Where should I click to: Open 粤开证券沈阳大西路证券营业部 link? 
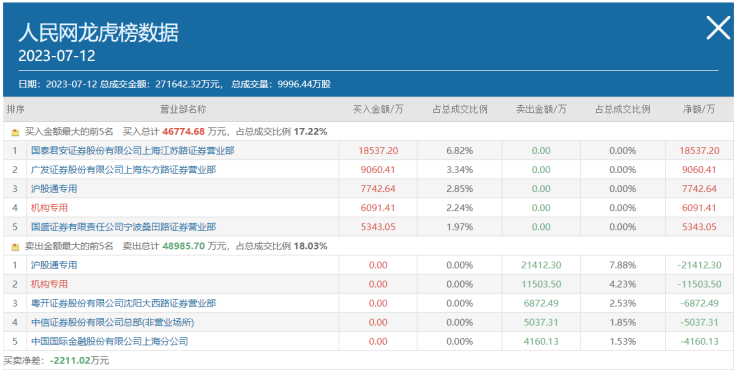[124, 303]
